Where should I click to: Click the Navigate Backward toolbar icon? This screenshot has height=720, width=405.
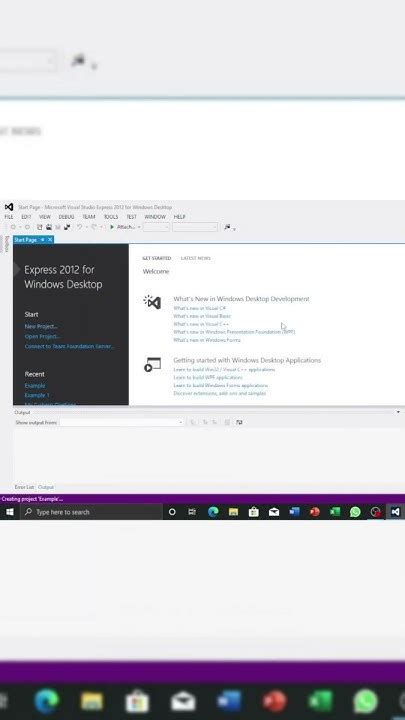click(x=13, y=227)
